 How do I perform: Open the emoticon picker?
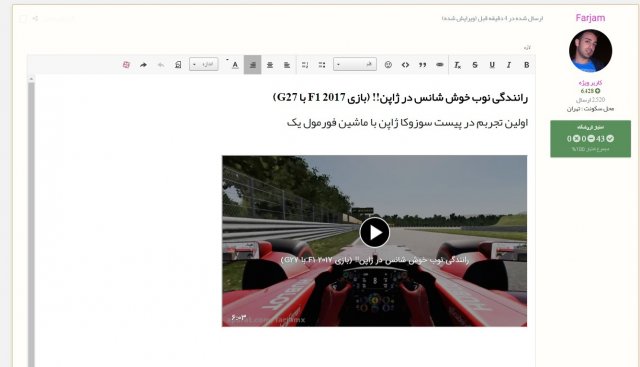[x=388, y=65]
